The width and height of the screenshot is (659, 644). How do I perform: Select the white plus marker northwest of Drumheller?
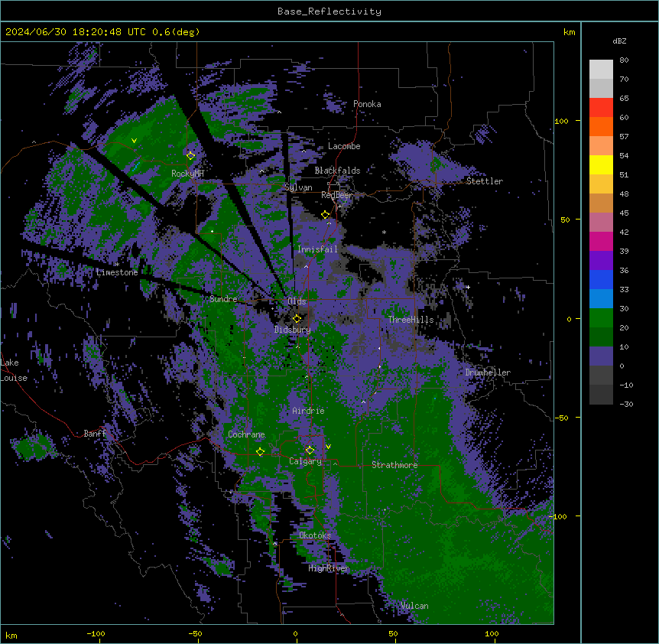(x=468, y=287)
